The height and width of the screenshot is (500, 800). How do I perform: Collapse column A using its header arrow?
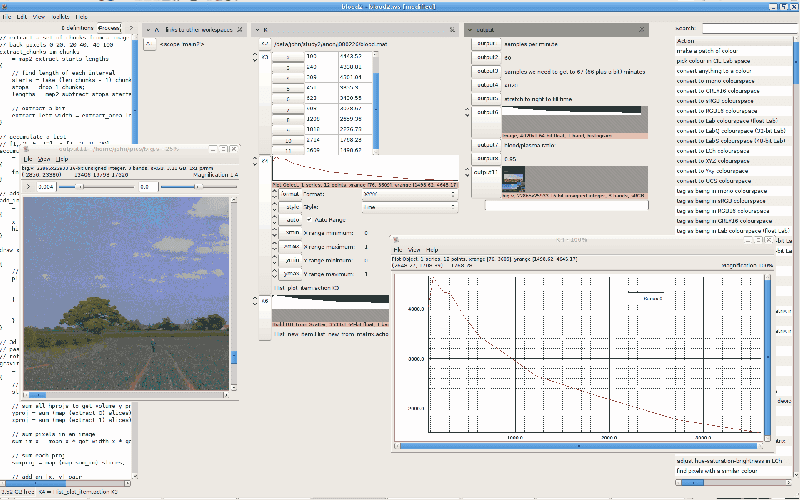[x=148, y=30]
